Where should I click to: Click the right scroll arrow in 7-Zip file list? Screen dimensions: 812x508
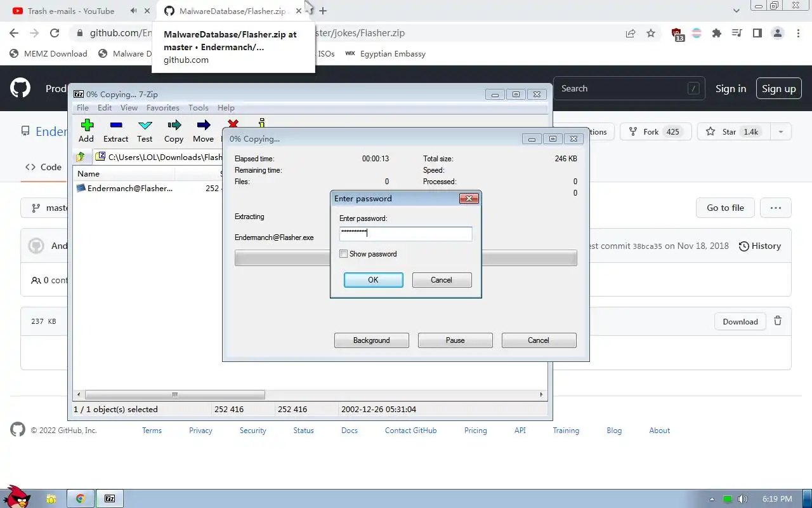coord(541,394)
